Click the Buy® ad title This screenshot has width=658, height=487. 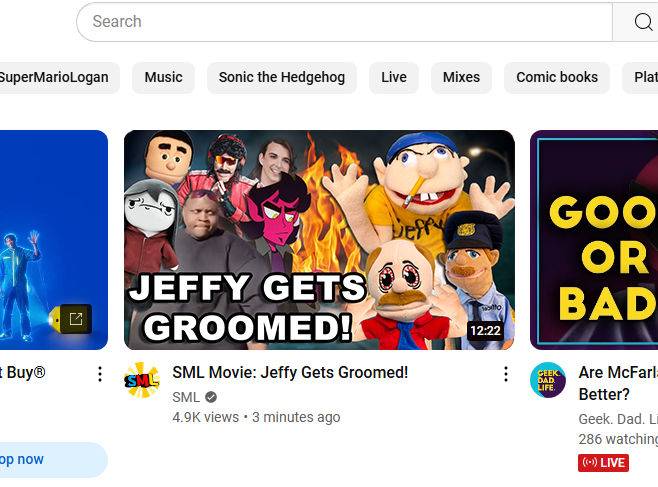(x=23, y=372)
